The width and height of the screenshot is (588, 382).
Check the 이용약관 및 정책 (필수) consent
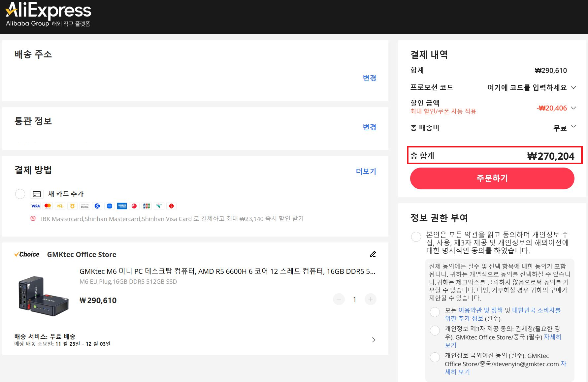click(435, 312)
